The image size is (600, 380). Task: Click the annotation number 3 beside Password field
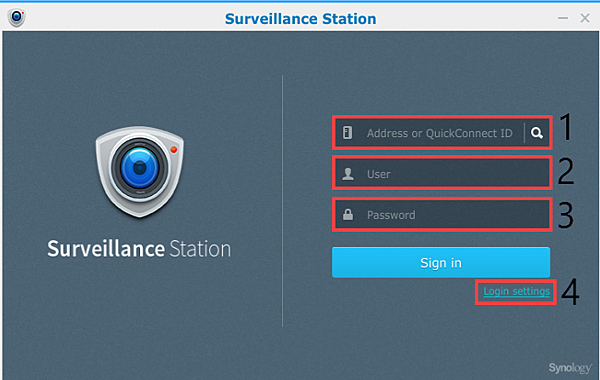click(566, 215)
